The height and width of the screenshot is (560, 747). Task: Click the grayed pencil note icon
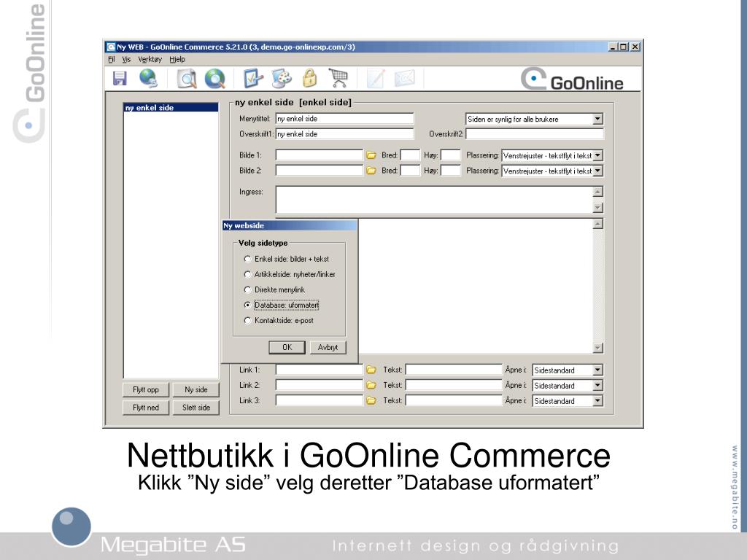(x=376, y=78)
